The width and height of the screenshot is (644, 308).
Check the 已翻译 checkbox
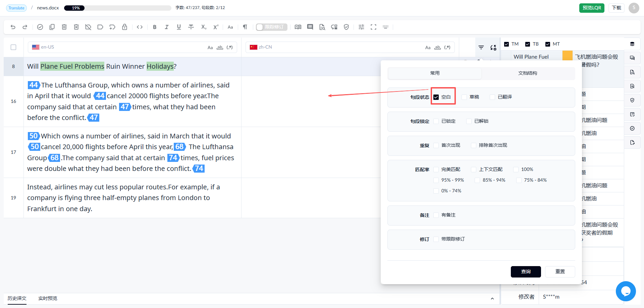492,97
